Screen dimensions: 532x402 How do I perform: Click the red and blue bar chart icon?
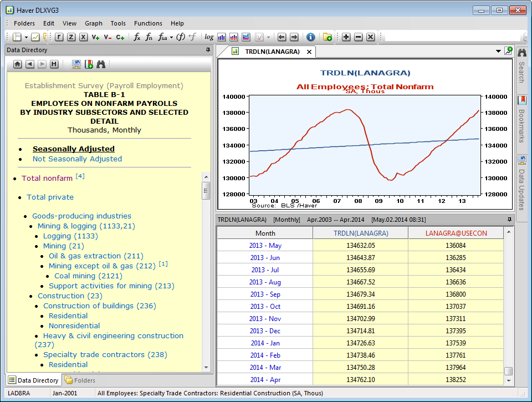[234, 37]
